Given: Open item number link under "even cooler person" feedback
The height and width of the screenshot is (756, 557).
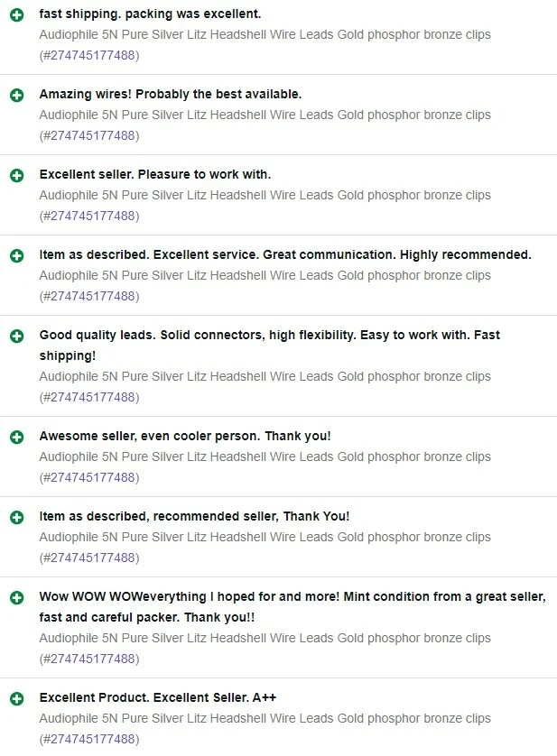Looking at the screenshot, I should point(89,478).
